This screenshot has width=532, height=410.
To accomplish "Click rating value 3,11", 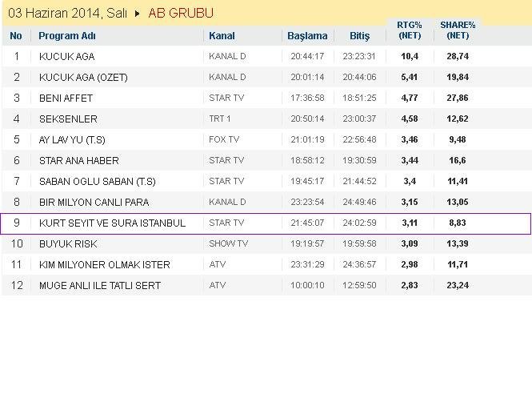I will click(410, 223).
